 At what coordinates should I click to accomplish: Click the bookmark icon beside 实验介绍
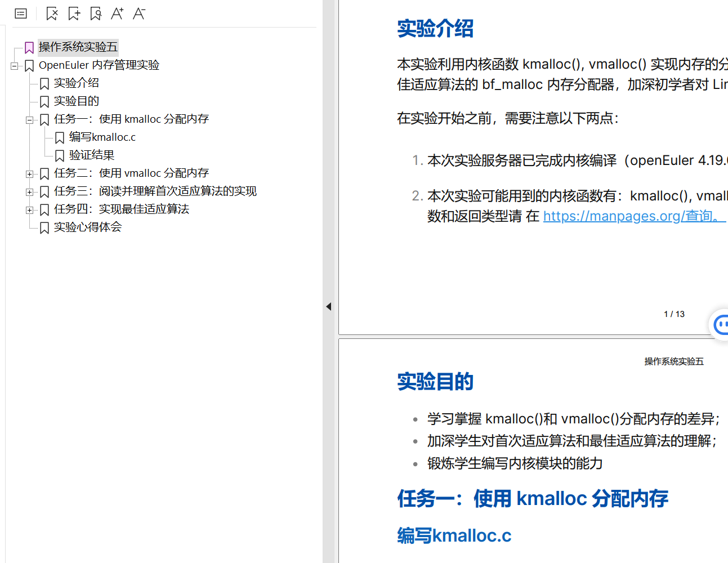point(44,84)
